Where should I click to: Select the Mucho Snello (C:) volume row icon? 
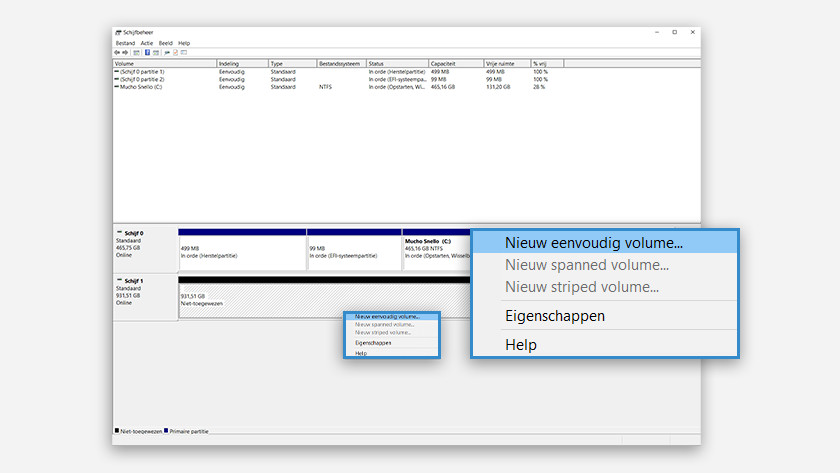(117, 87)
